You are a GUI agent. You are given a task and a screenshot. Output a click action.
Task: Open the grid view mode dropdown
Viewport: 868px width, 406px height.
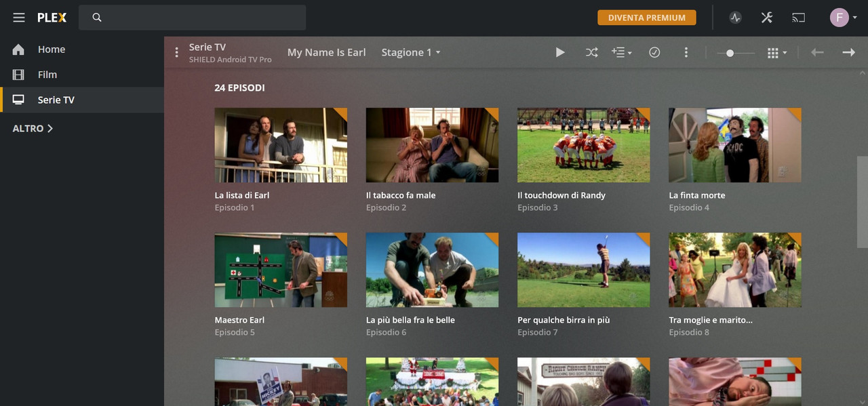click(777, 53)
